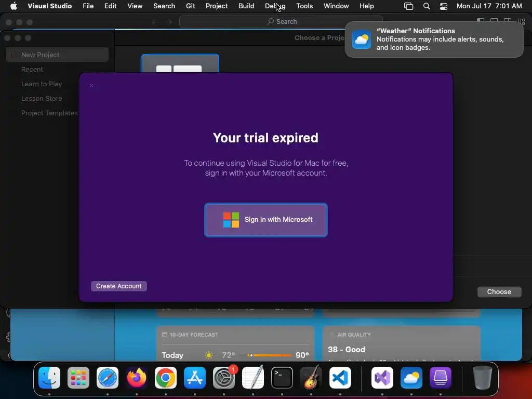Select Lesson Store in sidebar
The height and width of the screenshot is (399, 532).
(42, 98)
